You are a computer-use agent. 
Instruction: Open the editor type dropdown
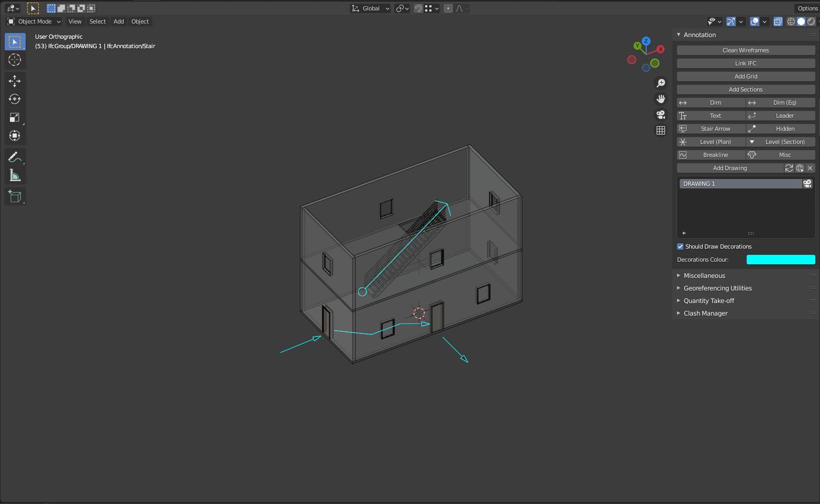[13, 8]
